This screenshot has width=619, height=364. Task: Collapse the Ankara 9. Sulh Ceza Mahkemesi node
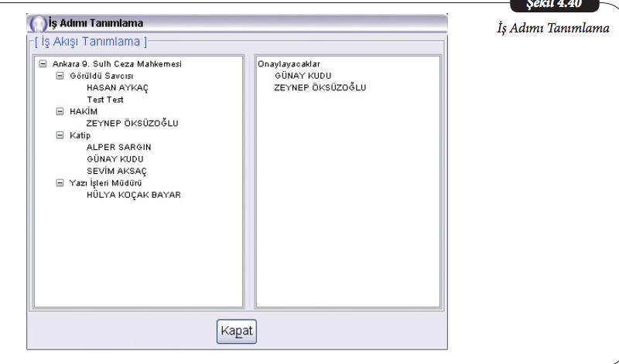(x=42, y=64)
